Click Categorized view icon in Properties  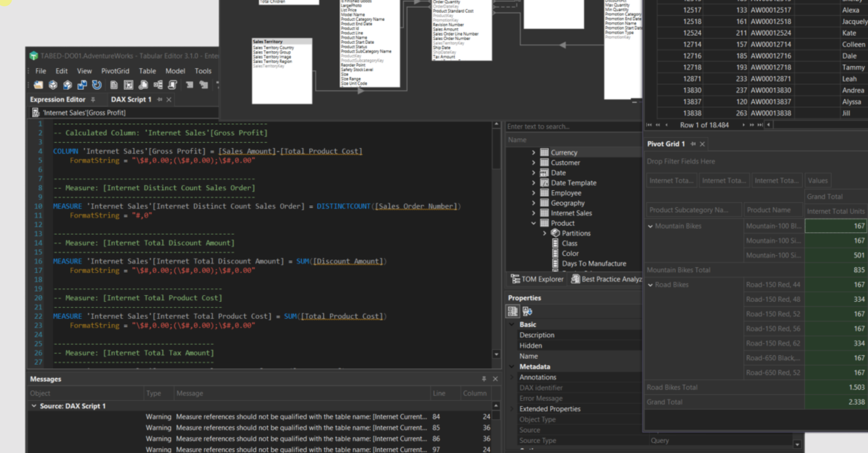click(513, 311)
